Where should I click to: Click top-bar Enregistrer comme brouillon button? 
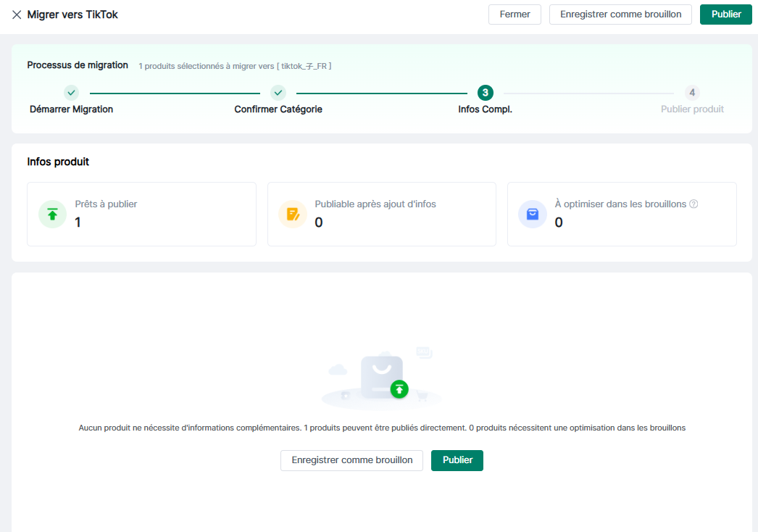(x=620, y=14)
